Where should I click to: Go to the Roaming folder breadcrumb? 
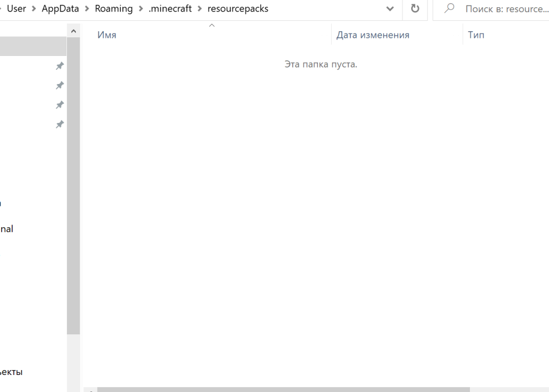click(x=114, y=8)
